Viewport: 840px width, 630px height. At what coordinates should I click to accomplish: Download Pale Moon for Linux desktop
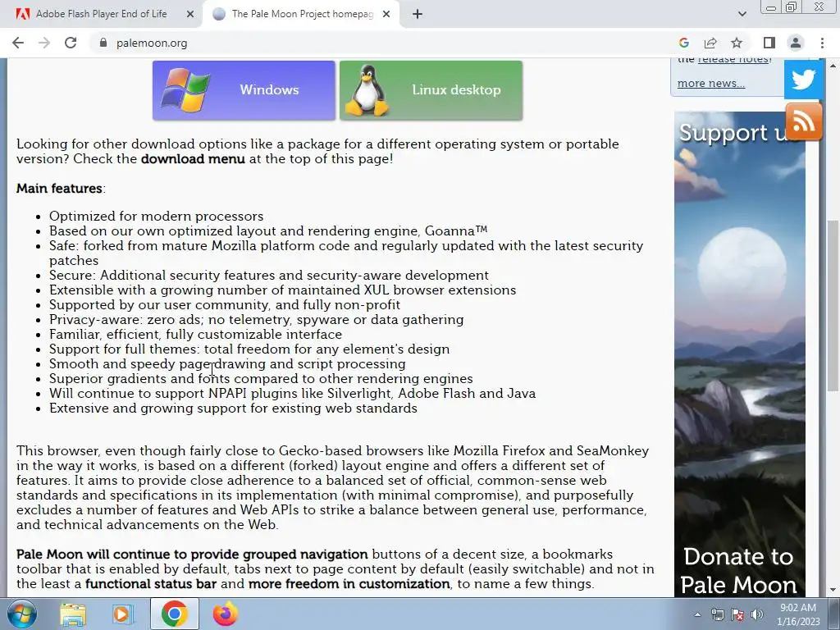(431, 90)
